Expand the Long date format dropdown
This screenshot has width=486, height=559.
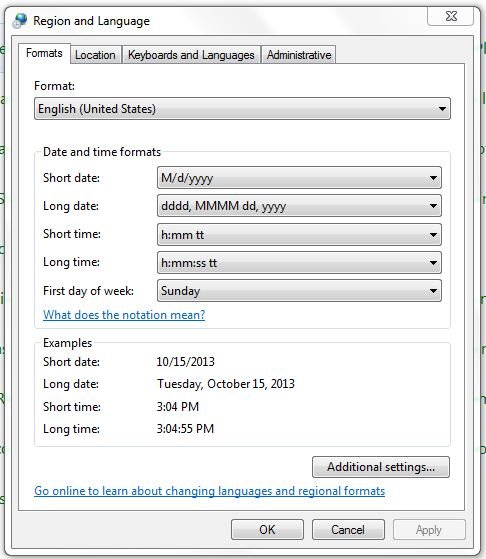click(x=299, y=206)
